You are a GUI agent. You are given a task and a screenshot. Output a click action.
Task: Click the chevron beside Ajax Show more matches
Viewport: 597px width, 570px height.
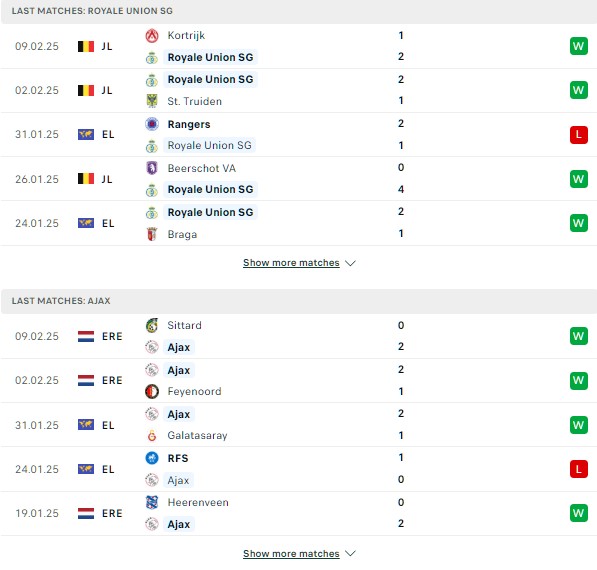coord(350,553)
